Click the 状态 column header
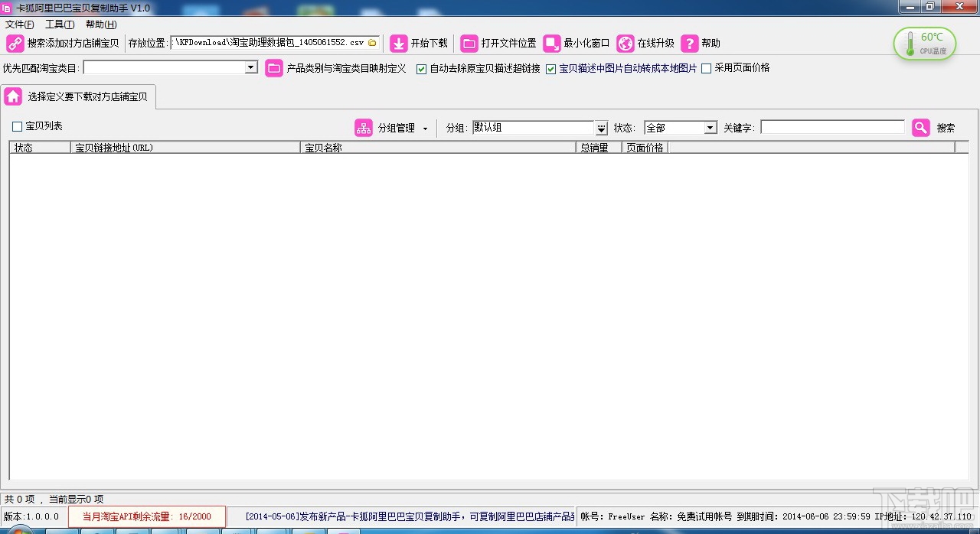Screen dimensions: 980x534 [x=41, y=148]
